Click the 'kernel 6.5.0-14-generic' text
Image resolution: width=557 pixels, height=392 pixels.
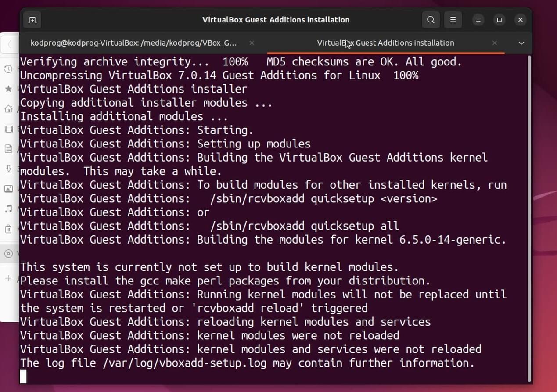(x=435, y=240)
